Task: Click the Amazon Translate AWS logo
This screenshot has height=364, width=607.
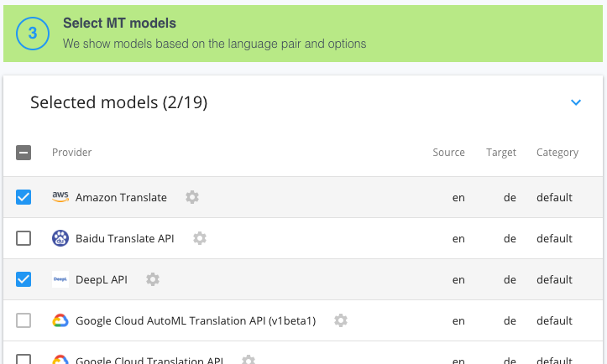Action: click(x=60, y=197)
